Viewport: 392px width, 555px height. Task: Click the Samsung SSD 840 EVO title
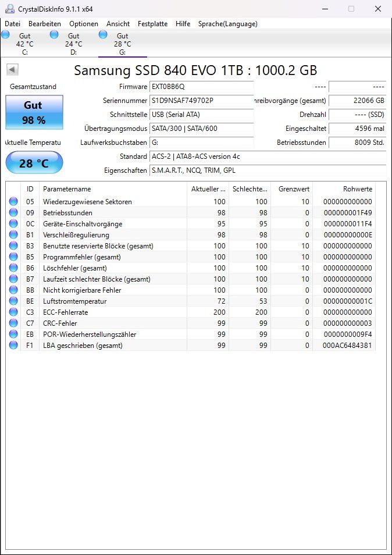click(x=195, y=70)
